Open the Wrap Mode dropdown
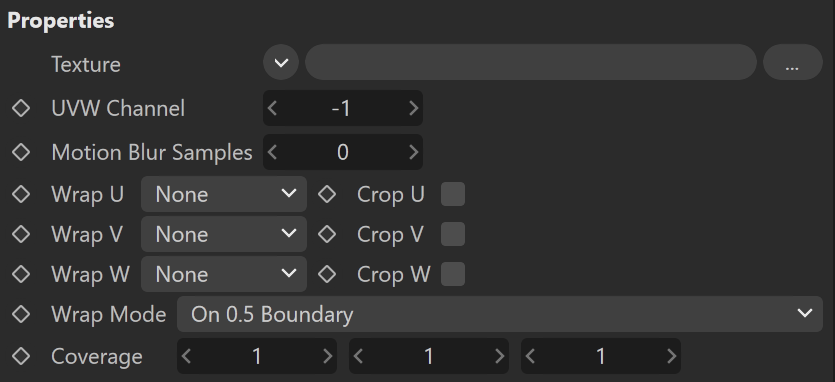 pyautogui.click(x=500, y=314)
